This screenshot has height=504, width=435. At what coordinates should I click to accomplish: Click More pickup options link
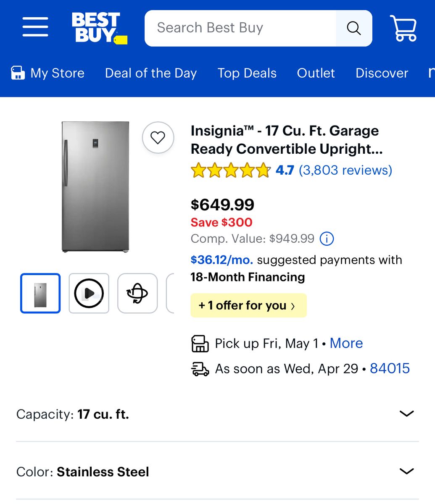click(346, 343)
